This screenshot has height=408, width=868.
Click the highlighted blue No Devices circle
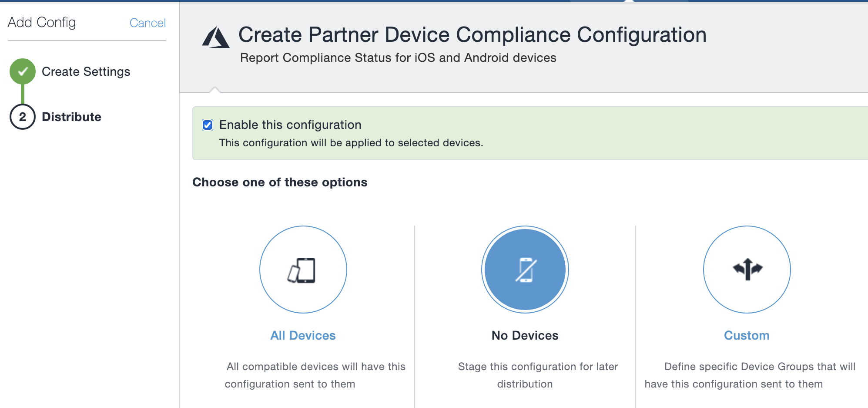tap(525, 270)
